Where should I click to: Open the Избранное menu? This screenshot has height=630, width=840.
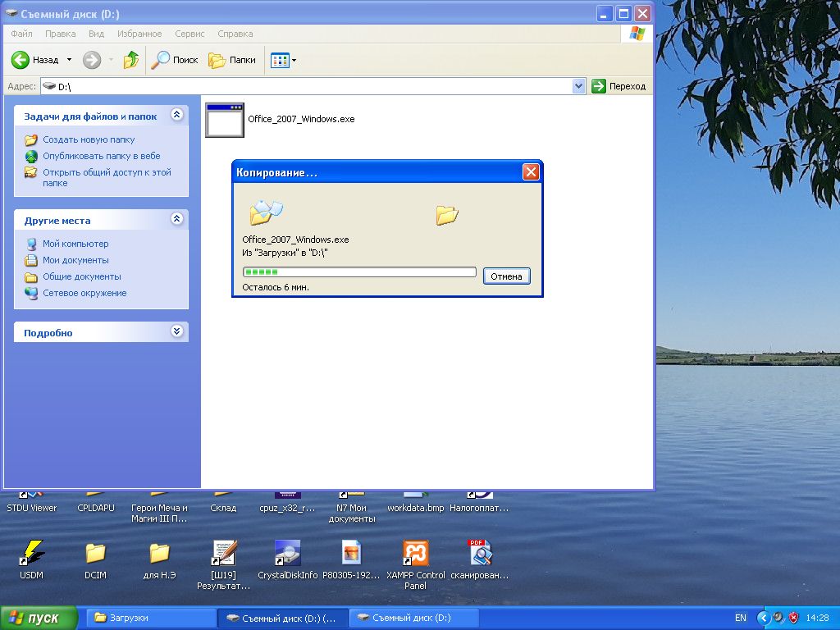click(139, 33)
